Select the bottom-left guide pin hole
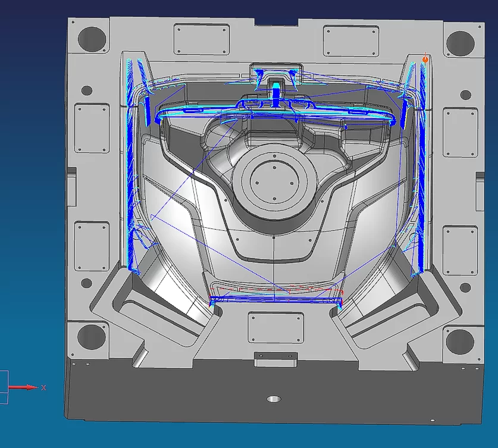 (92, 337)
